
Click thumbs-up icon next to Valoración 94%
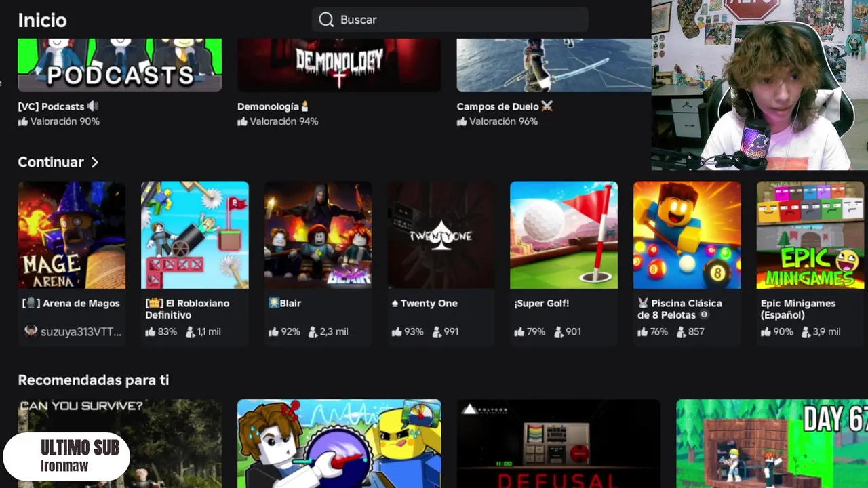pos(243,121)
